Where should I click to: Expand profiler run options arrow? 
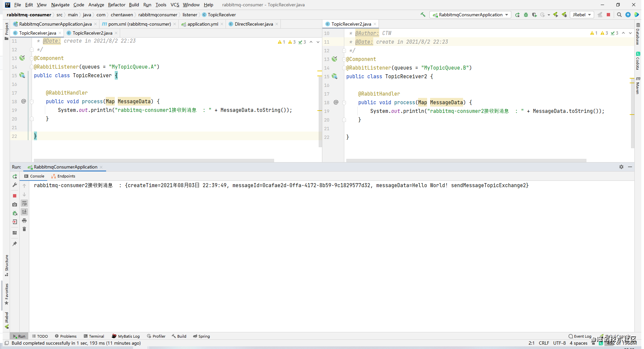549,15
